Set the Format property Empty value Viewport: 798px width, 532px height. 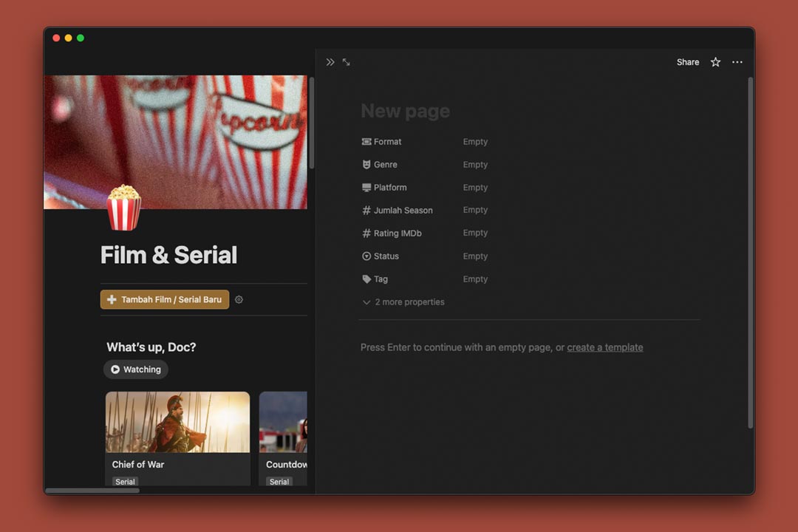[475, 142]
